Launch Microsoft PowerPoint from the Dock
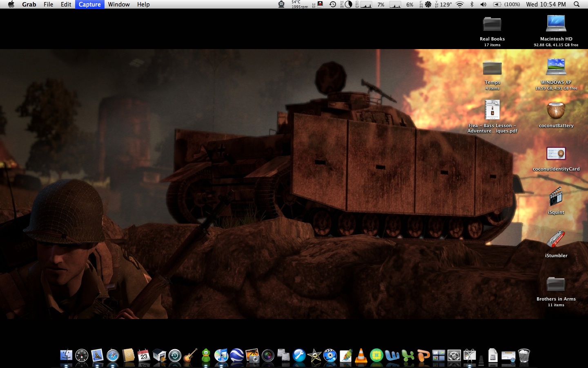Viewport: 588px width, 368px height. click(x=423, y=356)
